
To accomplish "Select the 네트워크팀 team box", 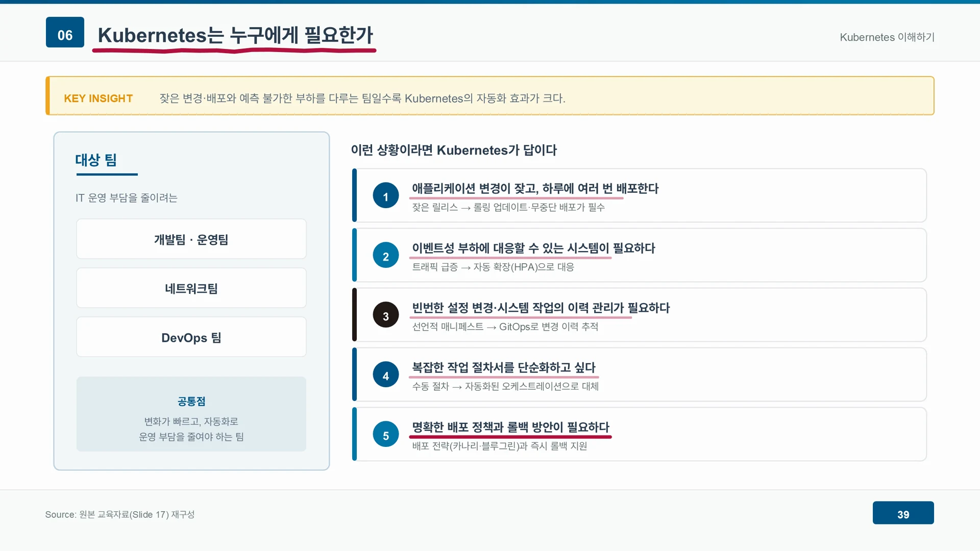I will click(191, 288).
